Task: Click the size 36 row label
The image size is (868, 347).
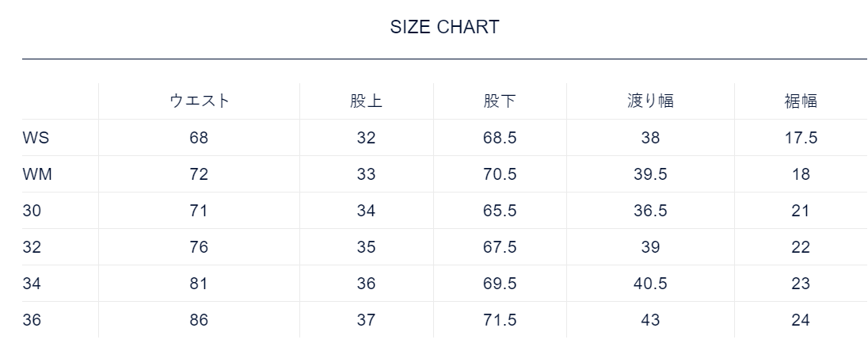Action: [32, 320]
